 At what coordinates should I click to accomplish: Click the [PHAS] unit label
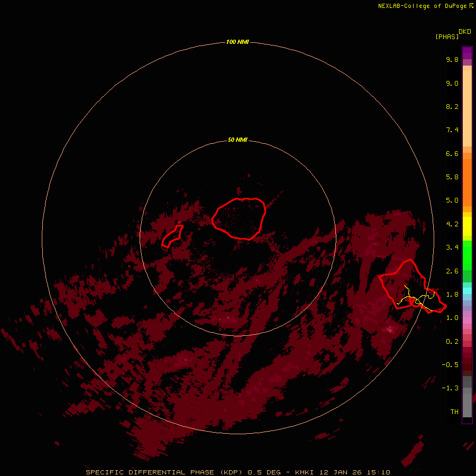coord(447,36)
